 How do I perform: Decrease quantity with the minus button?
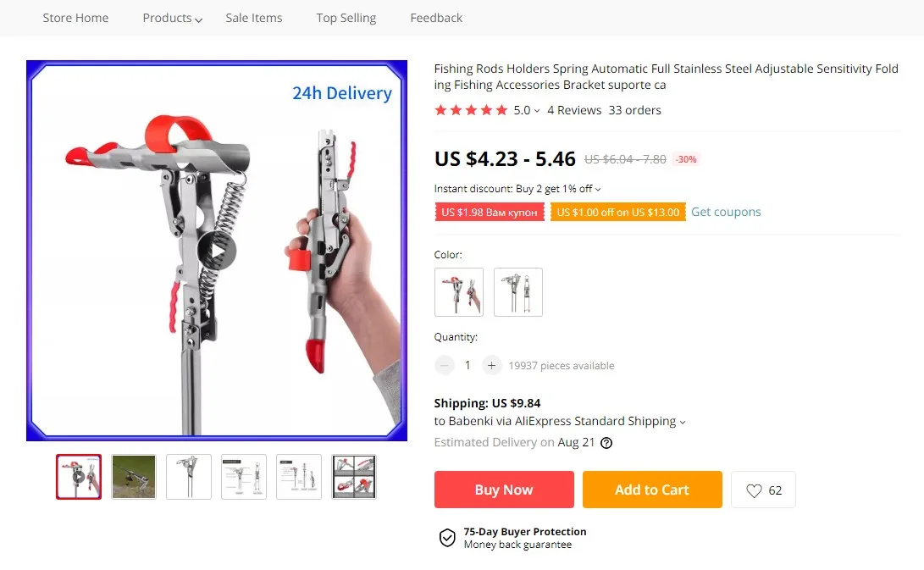(445, 365)
